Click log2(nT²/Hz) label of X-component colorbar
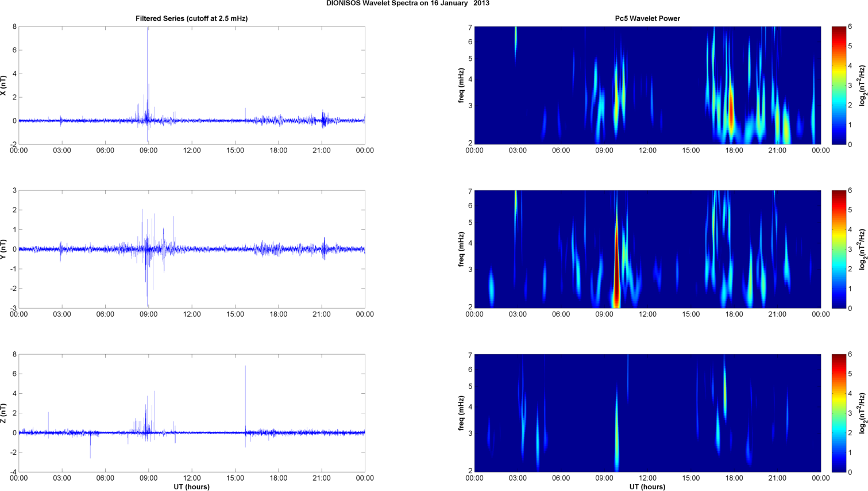The image size is (868, 491). 862,85
